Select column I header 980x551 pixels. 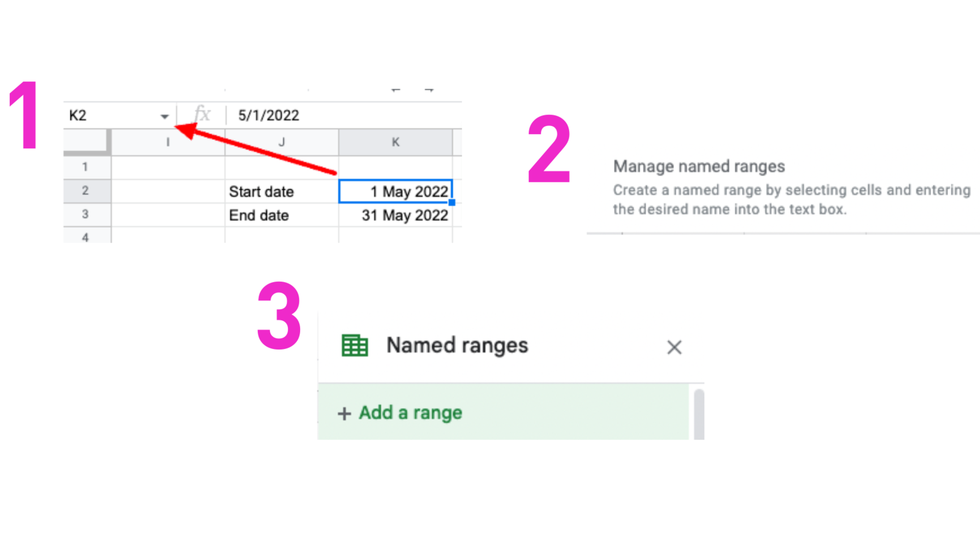tap(168, 141)
